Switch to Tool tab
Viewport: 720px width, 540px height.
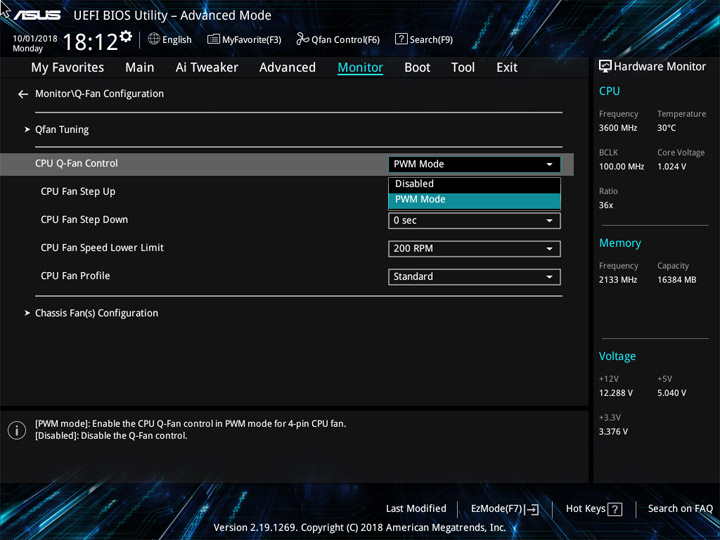(463, 68)
